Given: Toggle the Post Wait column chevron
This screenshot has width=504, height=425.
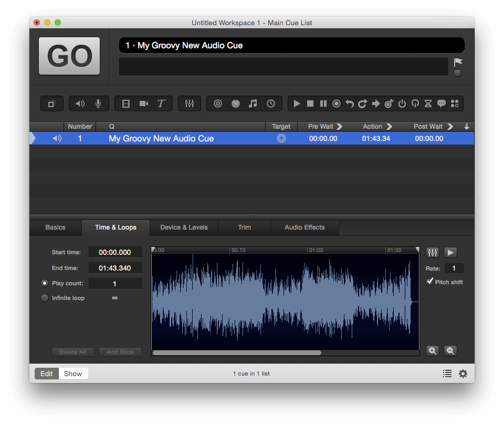Looking at the screenshot, I should click(450, 127).
